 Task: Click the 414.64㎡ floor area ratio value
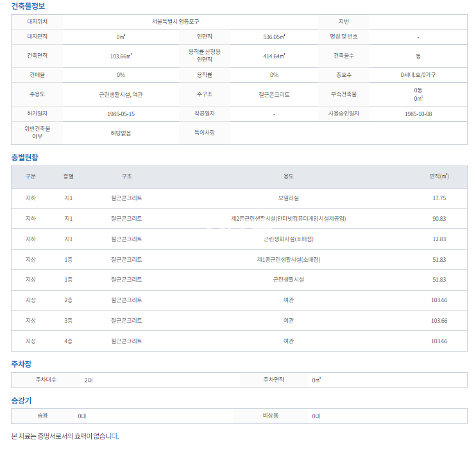click(x=274, y=56)
